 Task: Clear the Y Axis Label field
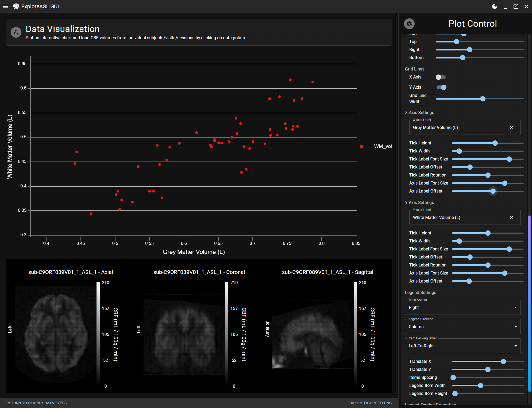click(511, 218)
